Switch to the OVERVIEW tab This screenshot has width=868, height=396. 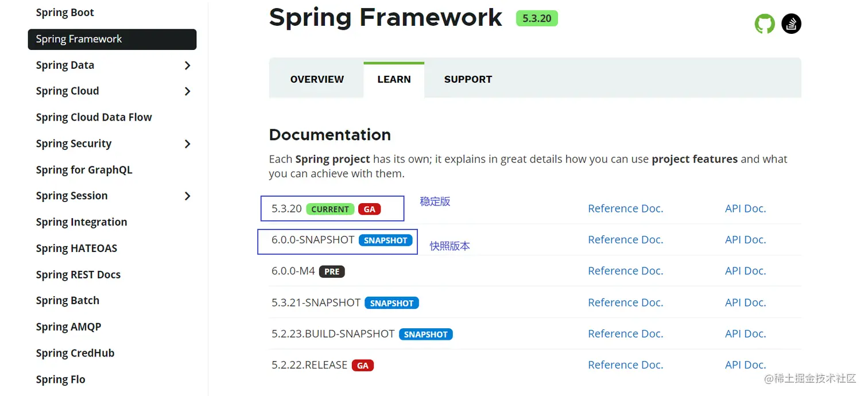pyautogui.click(x=317, y=80)
